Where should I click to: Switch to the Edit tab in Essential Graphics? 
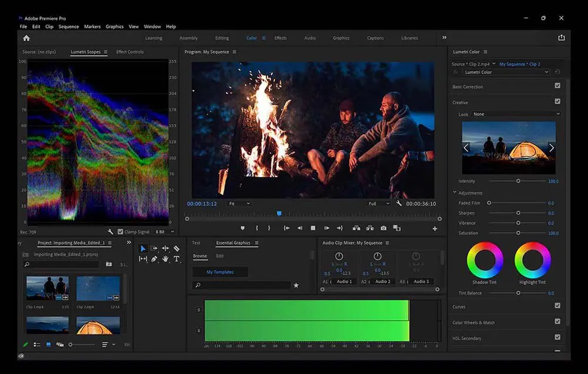coord(220,256)
